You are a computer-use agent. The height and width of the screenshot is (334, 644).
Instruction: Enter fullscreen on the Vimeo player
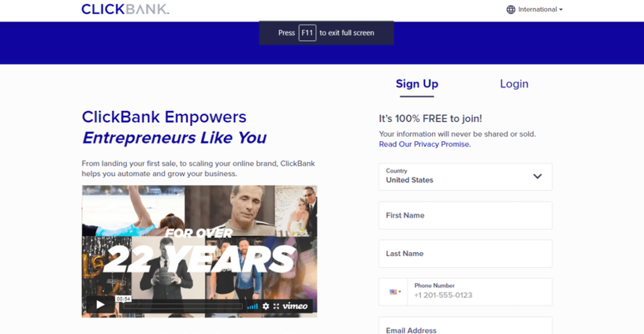point(276,306)
